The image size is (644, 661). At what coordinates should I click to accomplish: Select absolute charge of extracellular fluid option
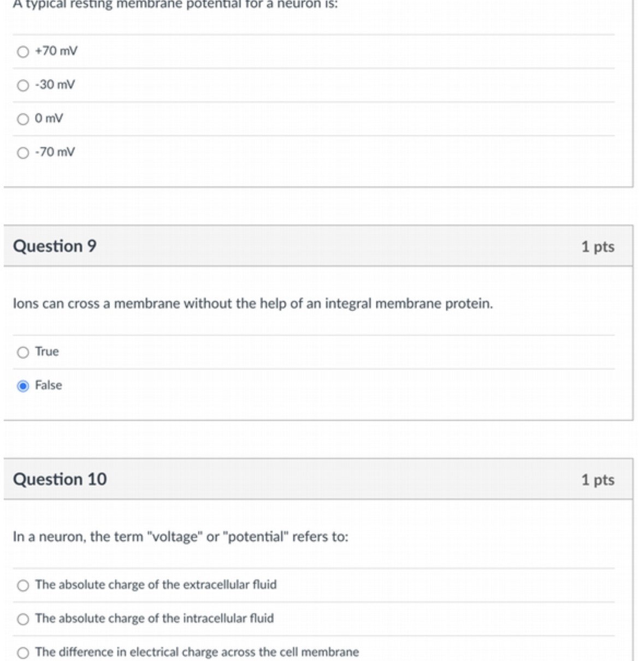point(23,586)
